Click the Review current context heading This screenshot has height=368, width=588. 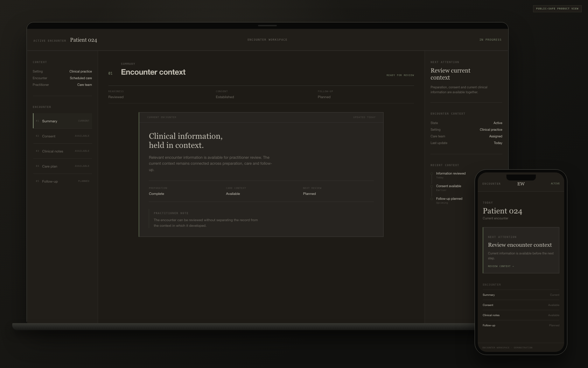(450, 74)
